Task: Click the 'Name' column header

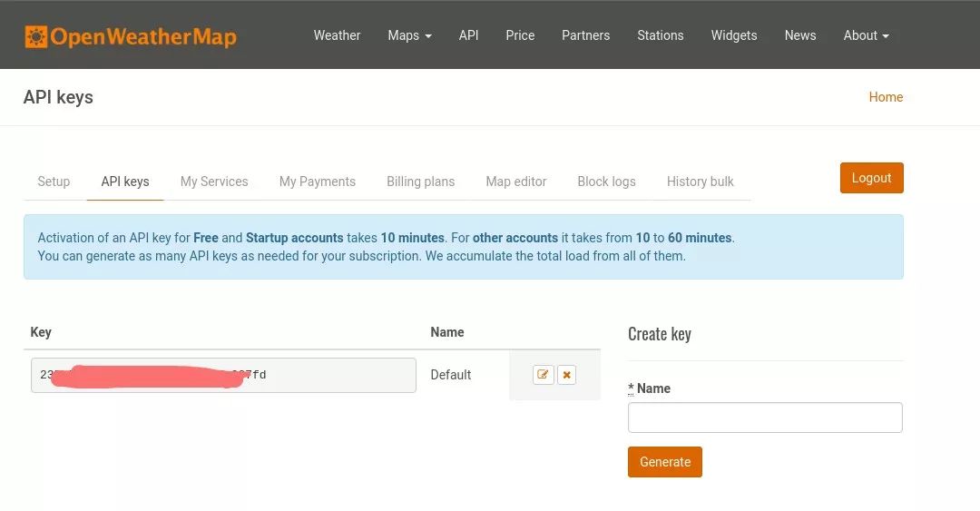Action: coord(446,332)
